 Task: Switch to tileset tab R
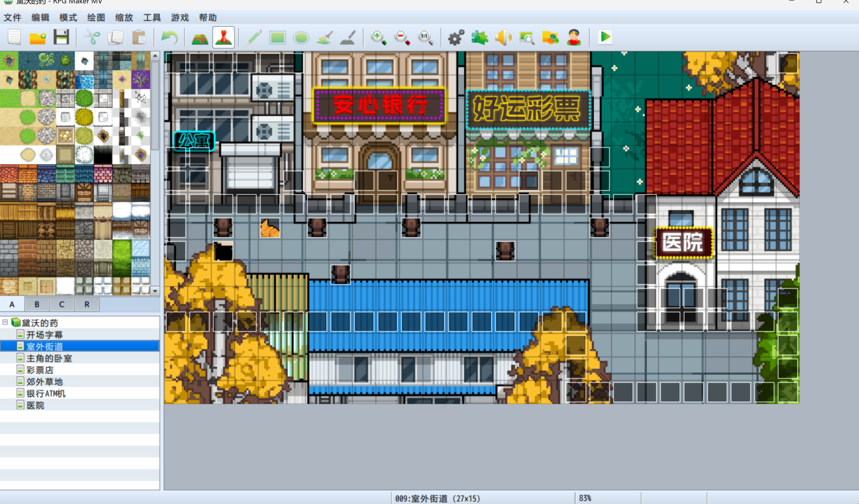tap(87, 304)
